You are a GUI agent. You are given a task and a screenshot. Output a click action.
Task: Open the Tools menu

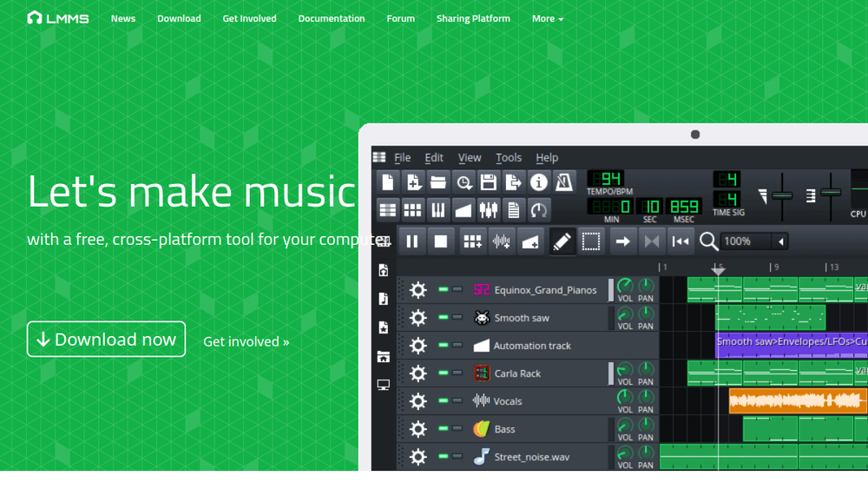pos(508,158)
